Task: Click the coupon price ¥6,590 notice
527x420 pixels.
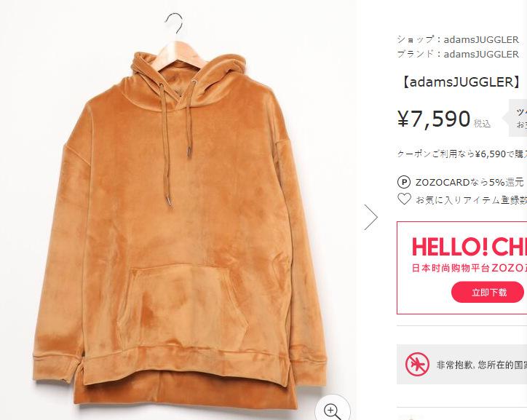Action: click(461, 154)
